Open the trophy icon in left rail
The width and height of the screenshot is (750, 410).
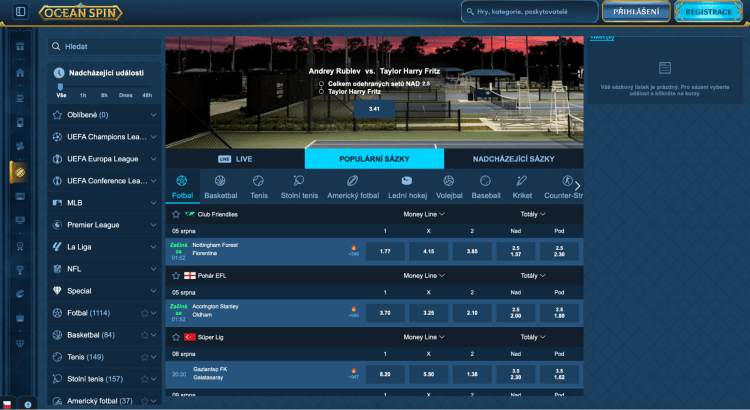(20, 270)
